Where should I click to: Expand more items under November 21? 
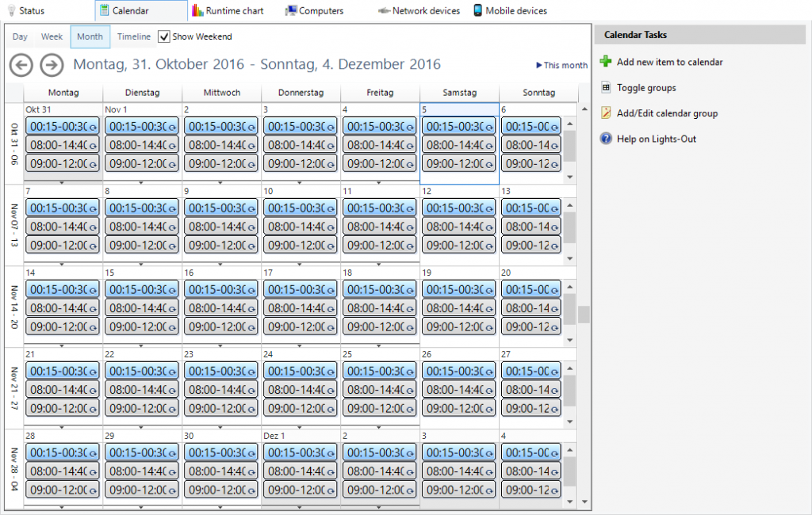point(62,428)
